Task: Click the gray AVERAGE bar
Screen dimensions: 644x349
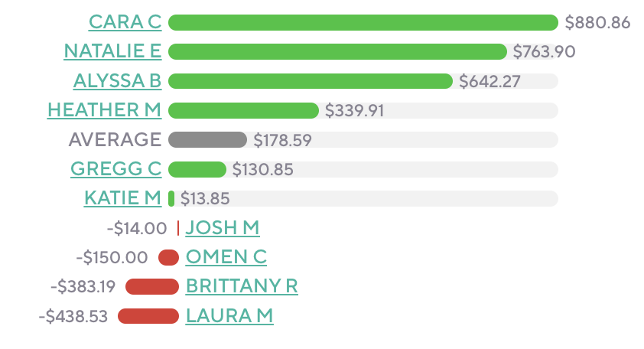Action: pyautogui.click(x=207, y=139)
